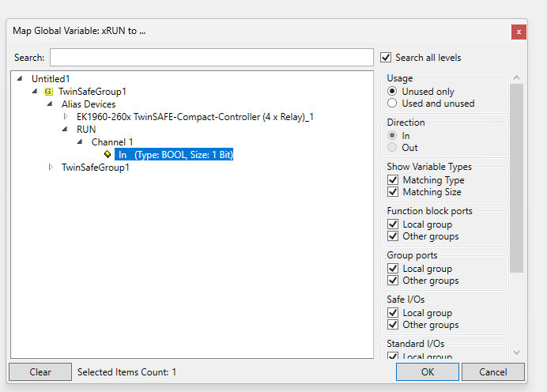Click into the Search input field
The height and width of the screenshot is (392, 547).
point(212,58)
